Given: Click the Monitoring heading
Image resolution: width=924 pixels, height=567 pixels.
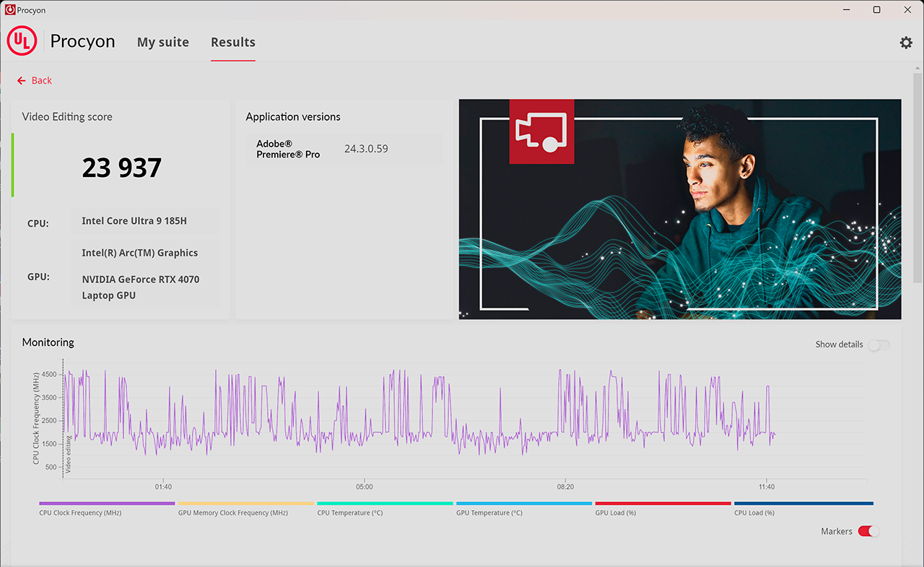Looking at the screenshot, I should click(48, 342).
